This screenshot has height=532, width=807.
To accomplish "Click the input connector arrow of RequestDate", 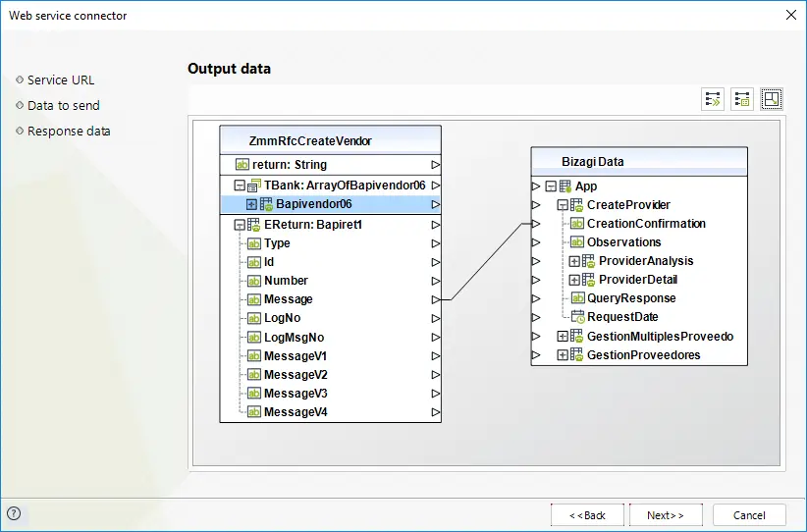I will pos(536,317).
